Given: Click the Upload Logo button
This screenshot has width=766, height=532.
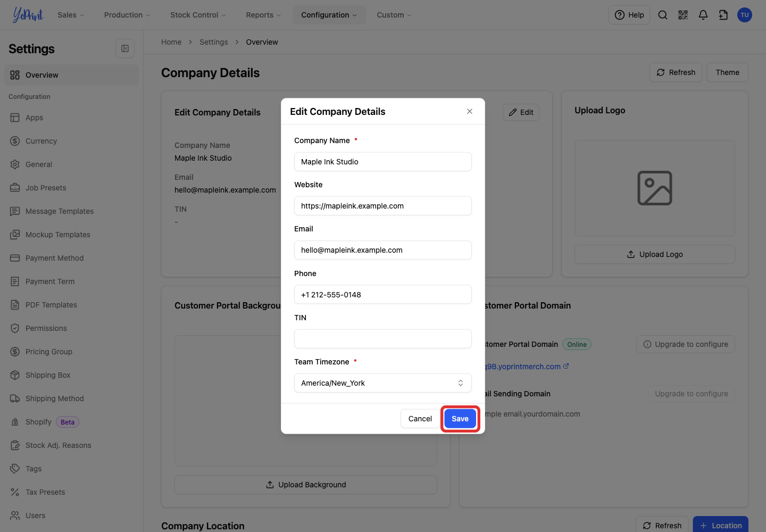Looking at the screenshot, I should (x=655, y=254).
